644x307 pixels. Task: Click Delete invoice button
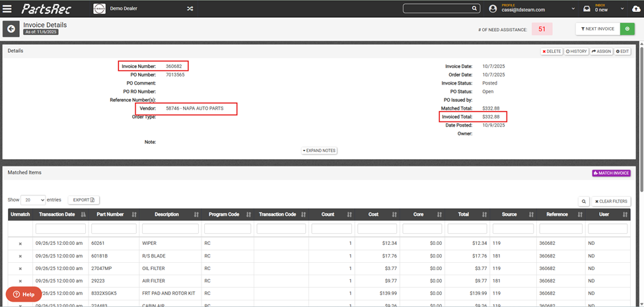pyautogui.click(x=551, y=51)
